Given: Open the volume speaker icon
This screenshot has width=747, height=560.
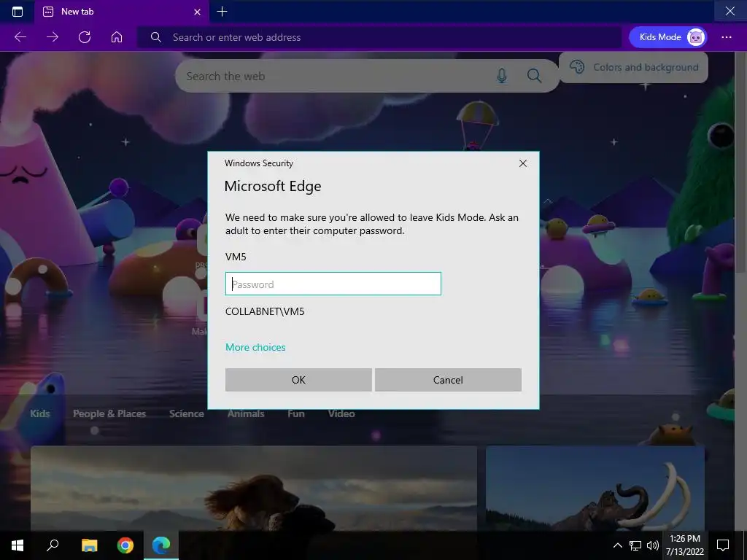Looking at the screenshot, I should click(653, 545).
